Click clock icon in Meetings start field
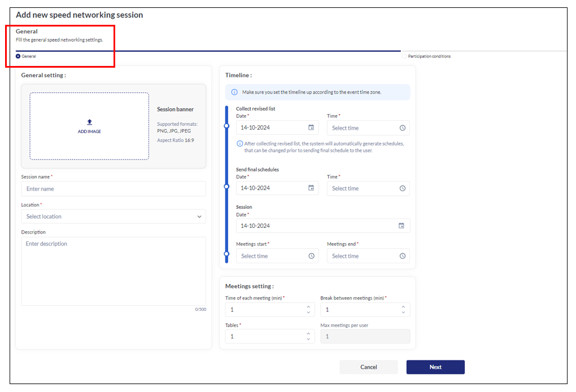 click(x=311, y=256)
